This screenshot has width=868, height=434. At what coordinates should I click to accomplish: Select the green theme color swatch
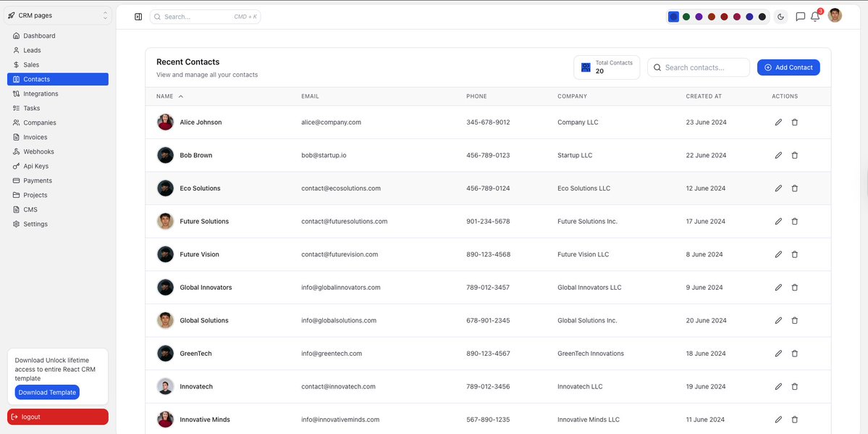[x=686, y=15]
